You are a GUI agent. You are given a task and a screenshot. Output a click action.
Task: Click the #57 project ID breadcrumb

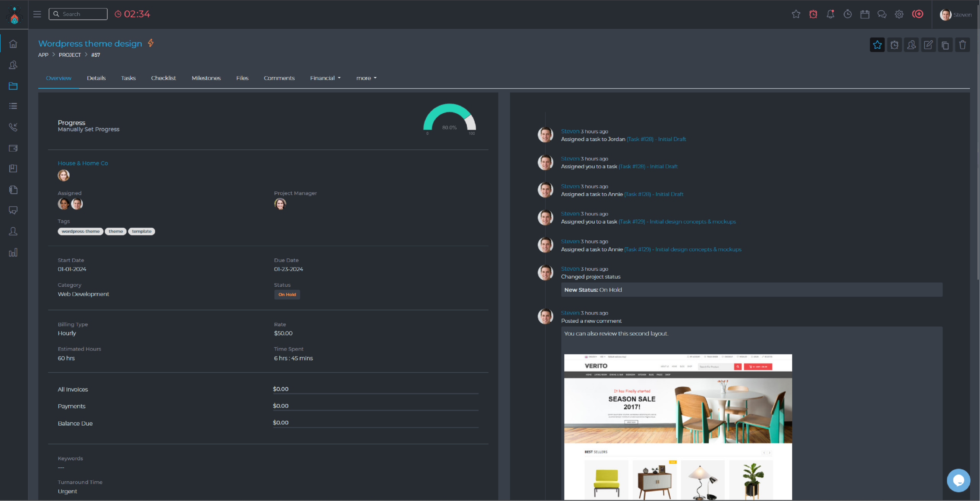point(96,55)
